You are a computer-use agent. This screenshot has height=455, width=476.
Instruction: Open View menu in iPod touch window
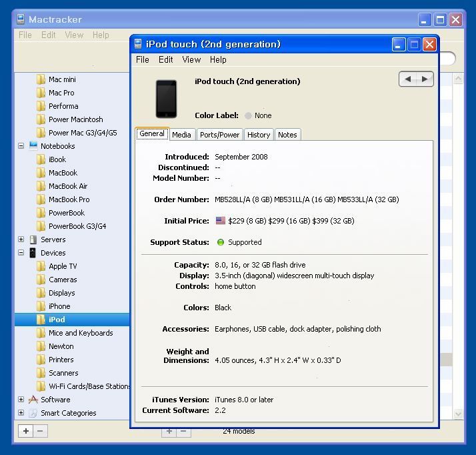pos(191,60)
